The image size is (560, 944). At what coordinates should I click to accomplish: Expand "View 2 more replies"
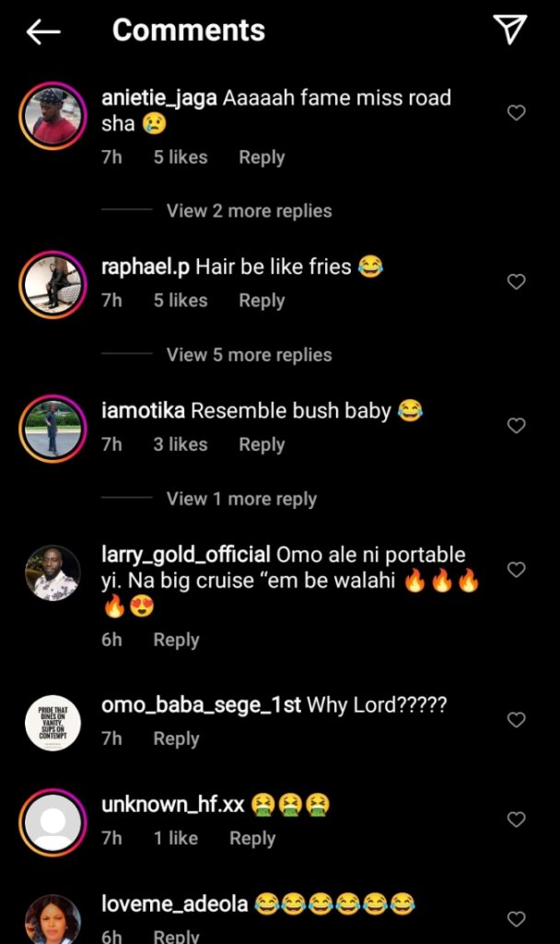tap(249, 211)
